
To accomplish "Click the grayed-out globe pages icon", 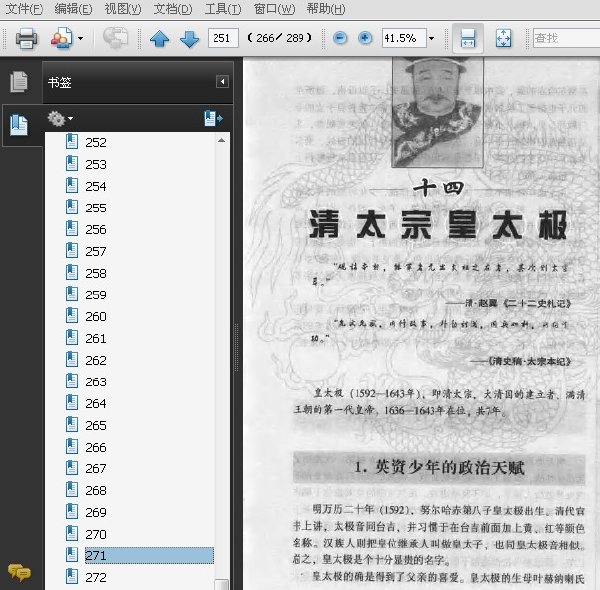I will tap(115, 38).
